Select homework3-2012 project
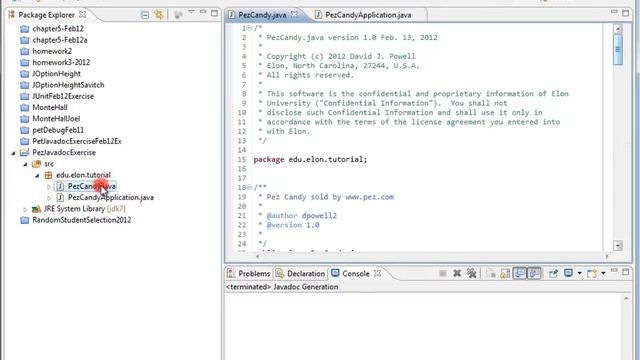This screenshot has height=360, width=640. point(61,62)
